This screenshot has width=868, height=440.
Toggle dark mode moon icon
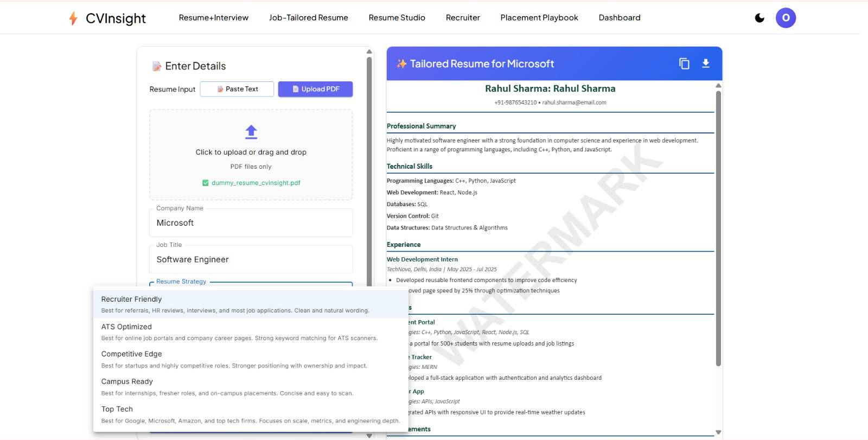759,18
